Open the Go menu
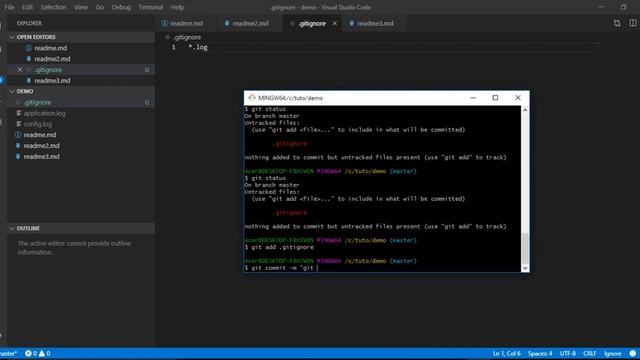 coord(100,7)
